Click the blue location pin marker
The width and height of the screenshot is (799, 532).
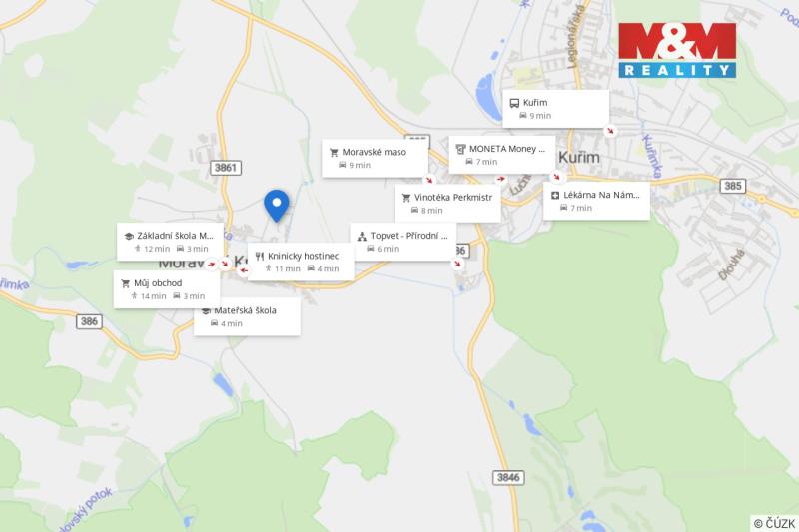click(277, 206)
